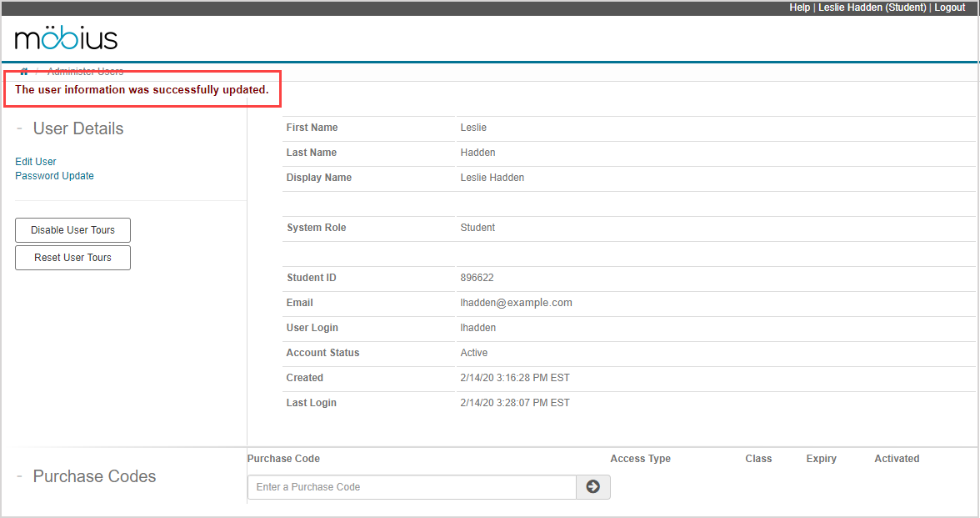Screen dimensions: 980x518
Task: Go to home via breadcrumb icon
Action: point(24,72)
